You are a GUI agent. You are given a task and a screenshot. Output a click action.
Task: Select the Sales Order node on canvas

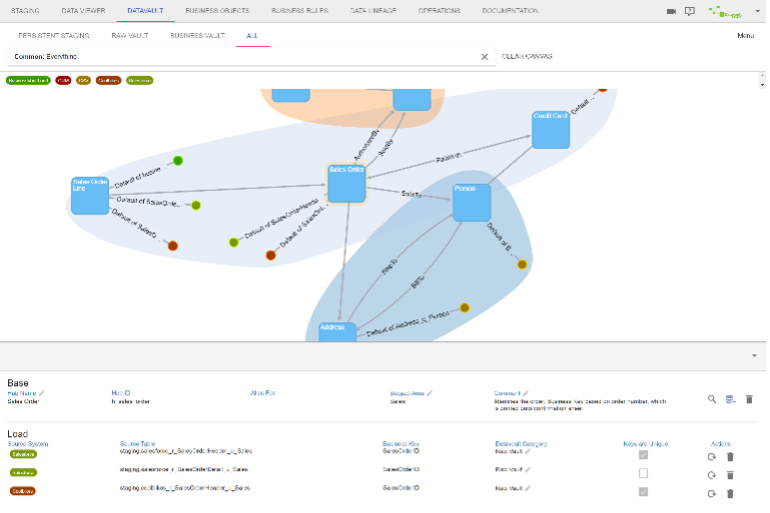[346, 184]
